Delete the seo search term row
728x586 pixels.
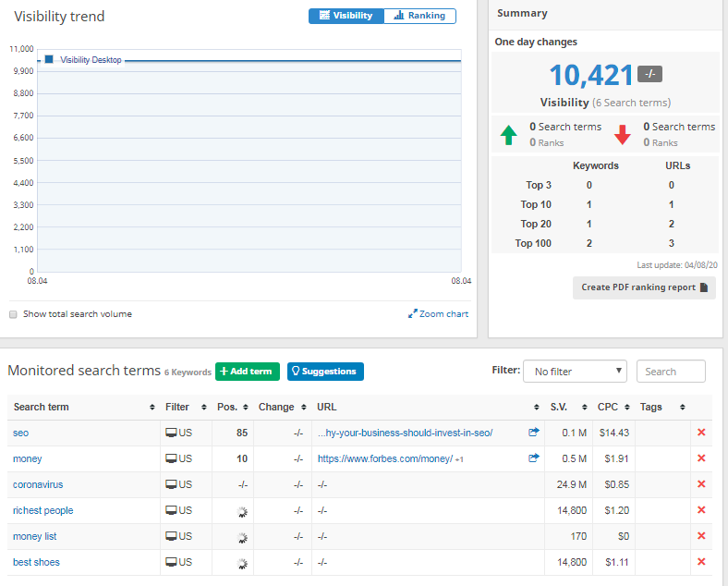point(701,433)
